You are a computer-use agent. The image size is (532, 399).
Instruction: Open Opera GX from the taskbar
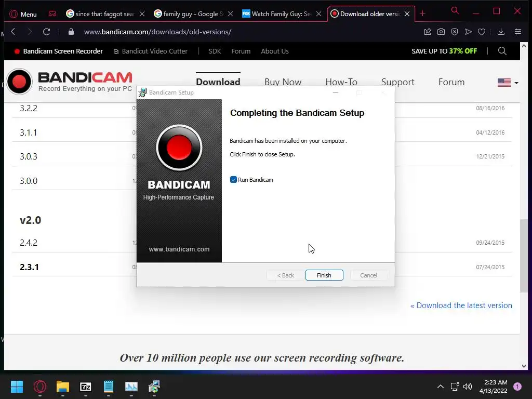pos(40,387)
